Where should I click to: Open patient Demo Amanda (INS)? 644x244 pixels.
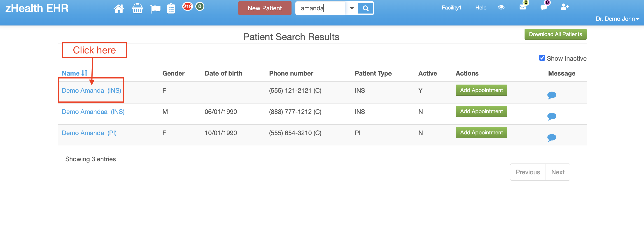point(91,90)
